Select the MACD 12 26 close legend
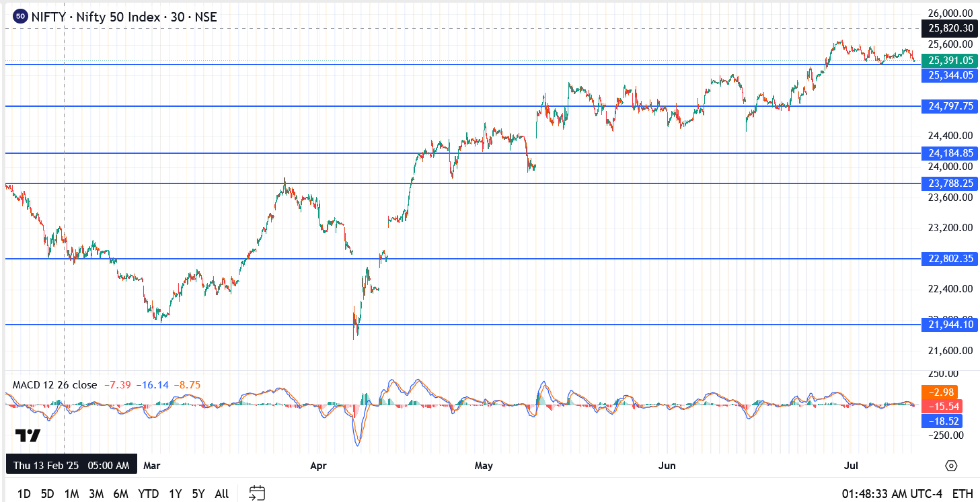Viewport: 980px width, 502px height. point(55,385)
